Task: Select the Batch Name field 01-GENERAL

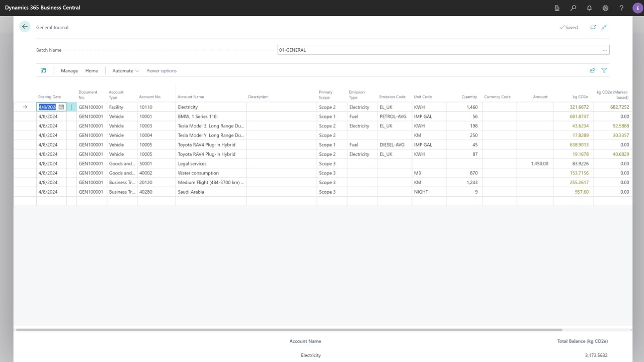Action: [443, 50]
